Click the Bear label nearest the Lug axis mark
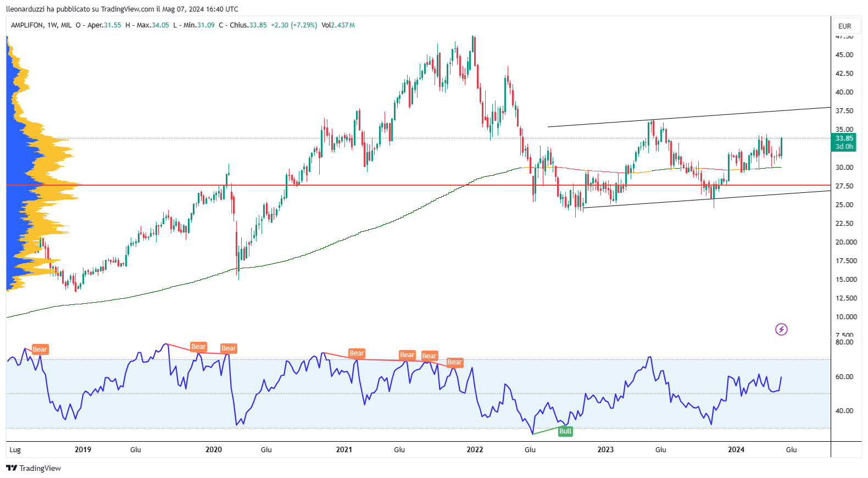 coord(40,349)
